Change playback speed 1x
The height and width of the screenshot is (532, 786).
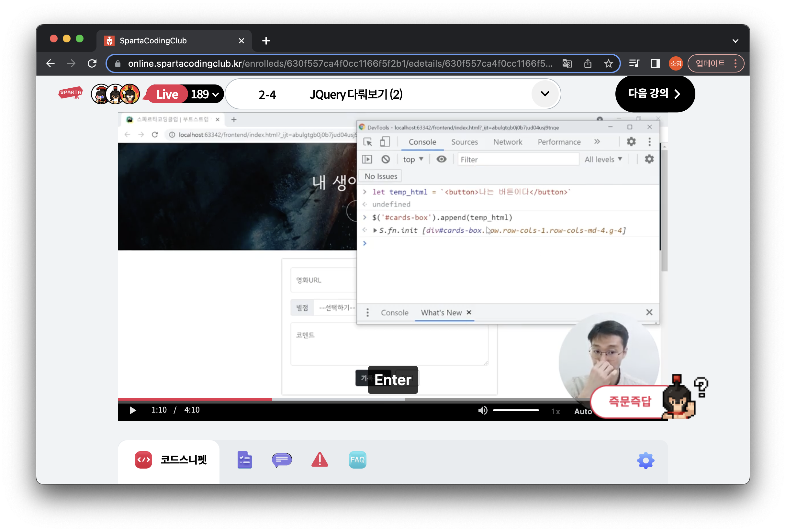click(x=556, y=411)
